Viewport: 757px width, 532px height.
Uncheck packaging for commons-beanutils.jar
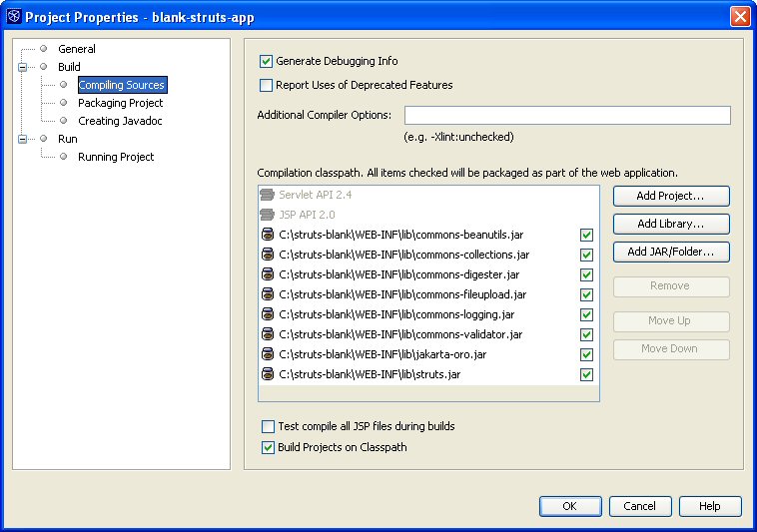[x=586, y=235]
